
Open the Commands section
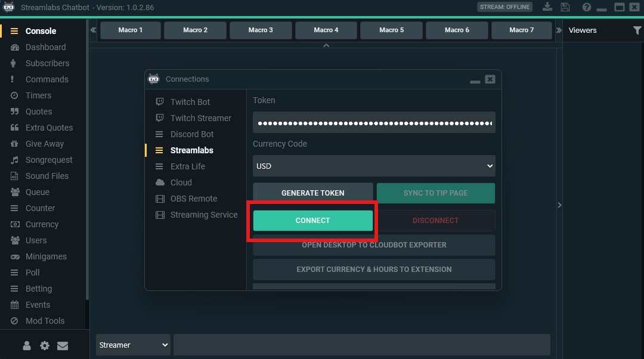point(47,79)
